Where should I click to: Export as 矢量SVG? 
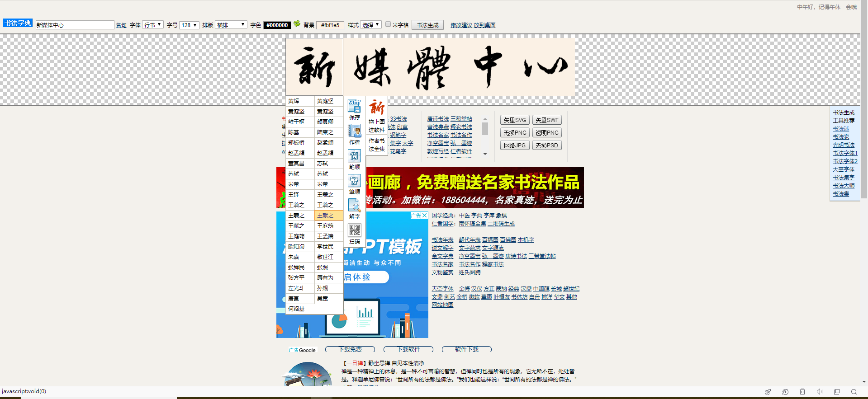515,120
